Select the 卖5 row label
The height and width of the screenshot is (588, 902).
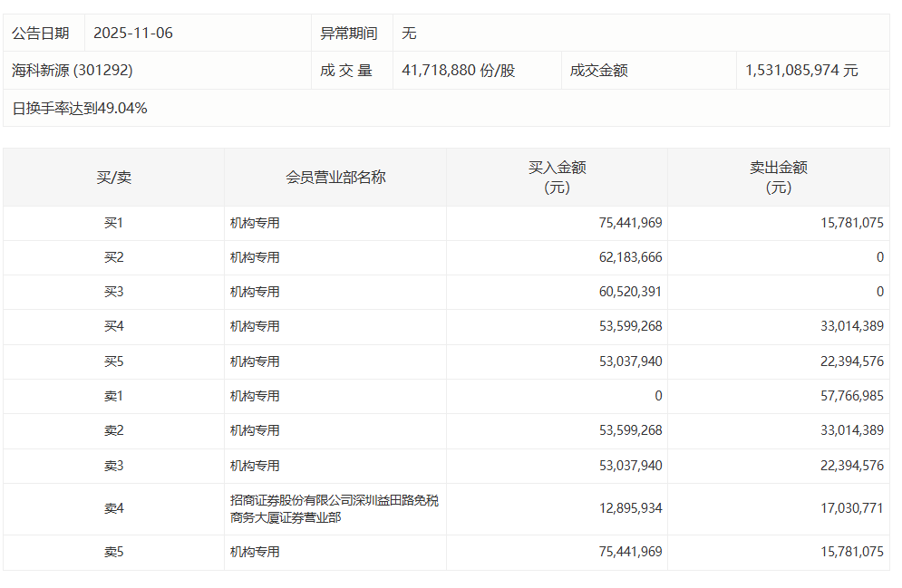tap(112, 552)
